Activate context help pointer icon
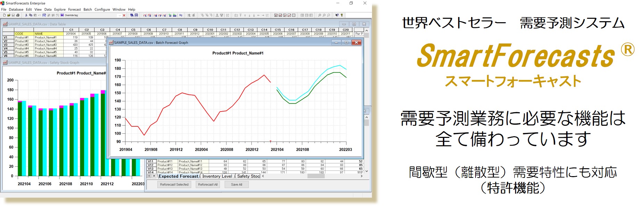The height and width of the screenshot is (206, 644). coord(337,15)
